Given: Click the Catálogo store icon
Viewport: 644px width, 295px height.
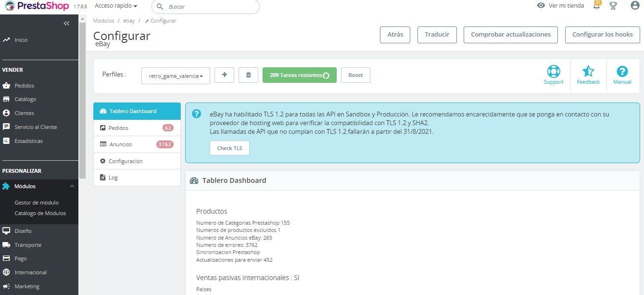Looking at the screenshot, I should coord(6,99).
